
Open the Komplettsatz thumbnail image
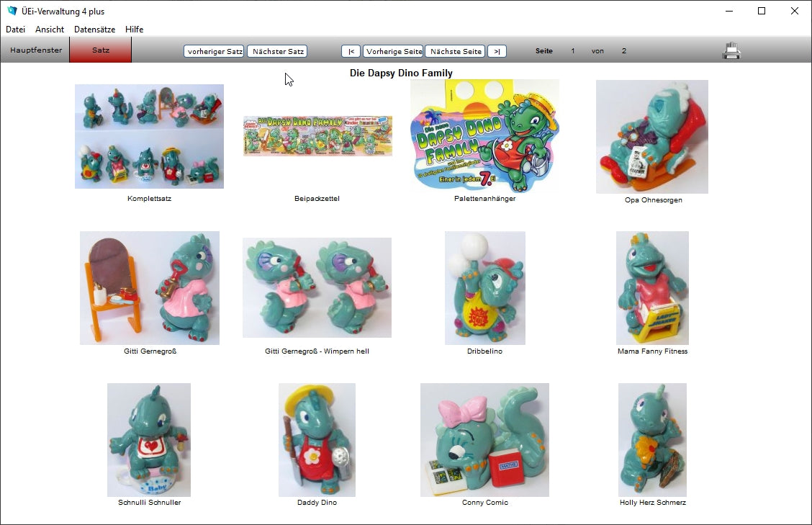149,137
